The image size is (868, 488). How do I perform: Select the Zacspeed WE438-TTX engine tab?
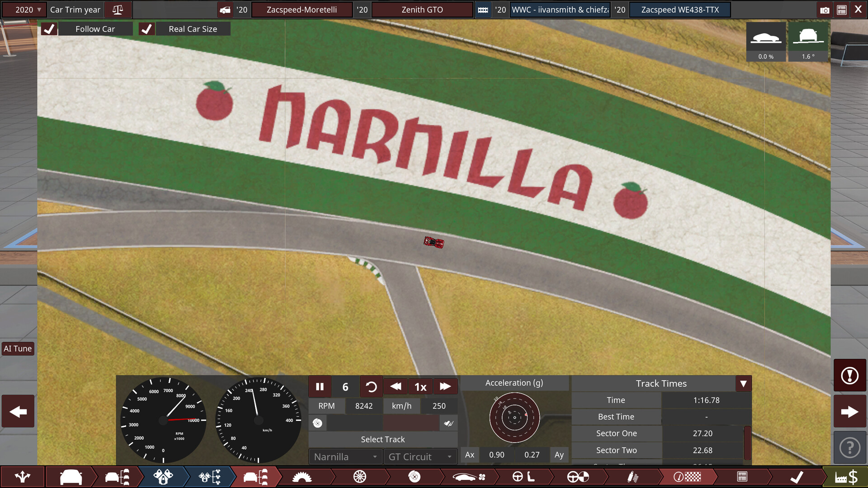point(680,9)
